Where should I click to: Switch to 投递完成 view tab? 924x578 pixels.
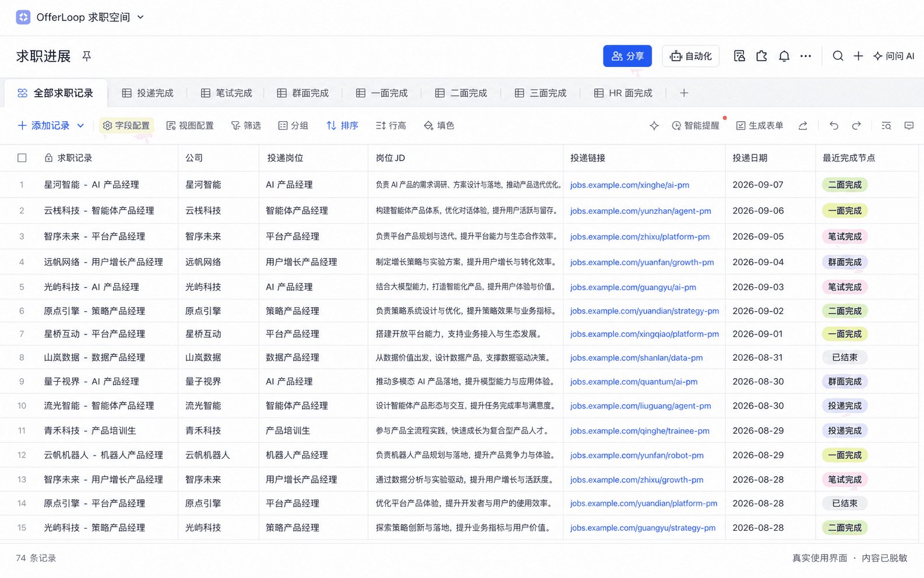click(x=148, y=93)
